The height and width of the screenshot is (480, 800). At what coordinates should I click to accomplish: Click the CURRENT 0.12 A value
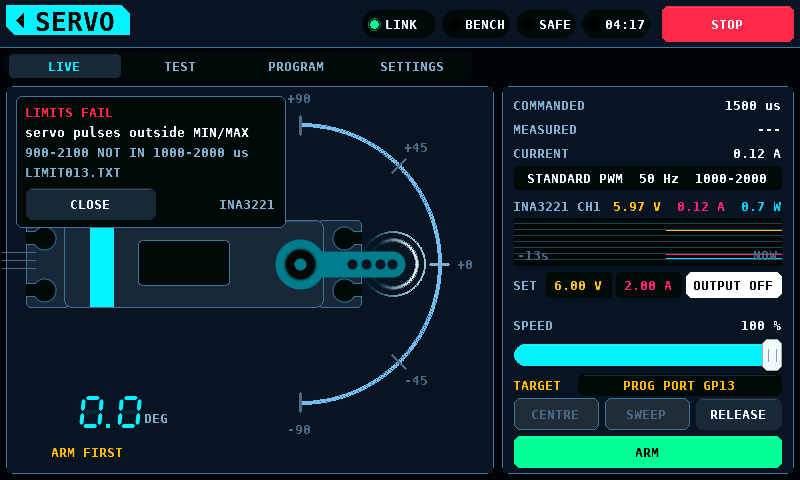pyautogui.click(x=757, y=154)
